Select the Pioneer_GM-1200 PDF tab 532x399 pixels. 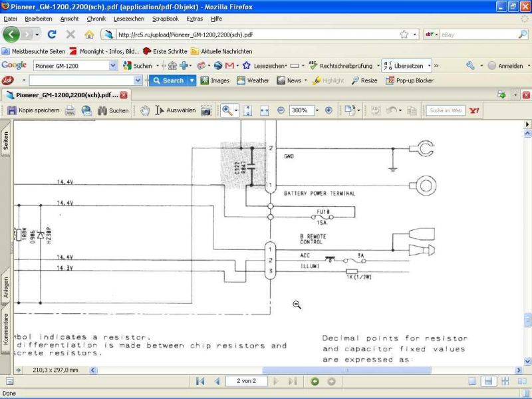66,95
